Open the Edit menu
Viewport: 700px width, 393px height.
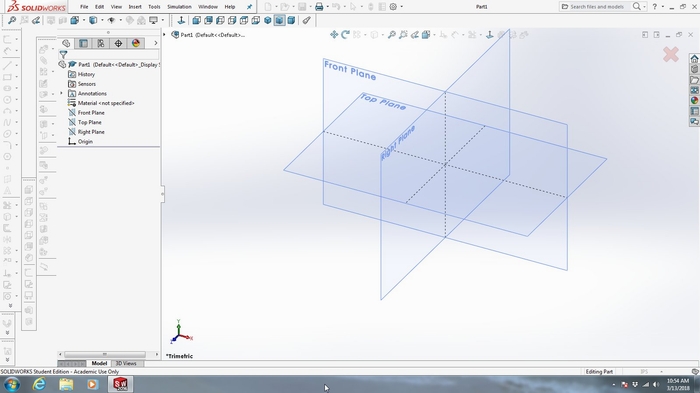(x=99, y=7)
